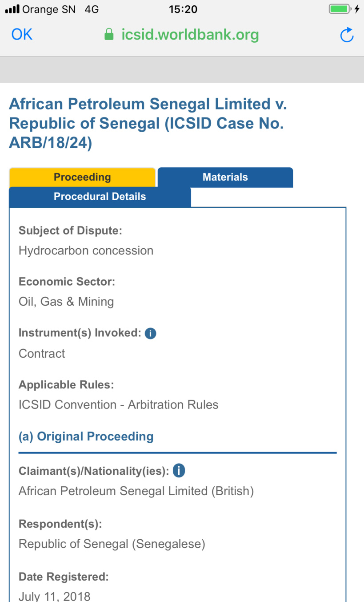Switch to the Proceeding tab
The width and height of the screenshot is (364, 602).
pos(82,177)
